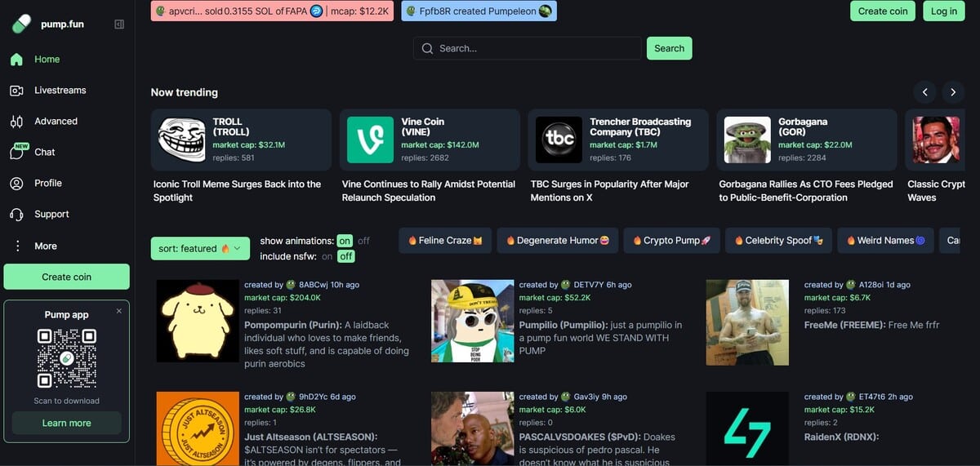Click the Log in button
Screen dimensions: 980x466
point(944,11)
